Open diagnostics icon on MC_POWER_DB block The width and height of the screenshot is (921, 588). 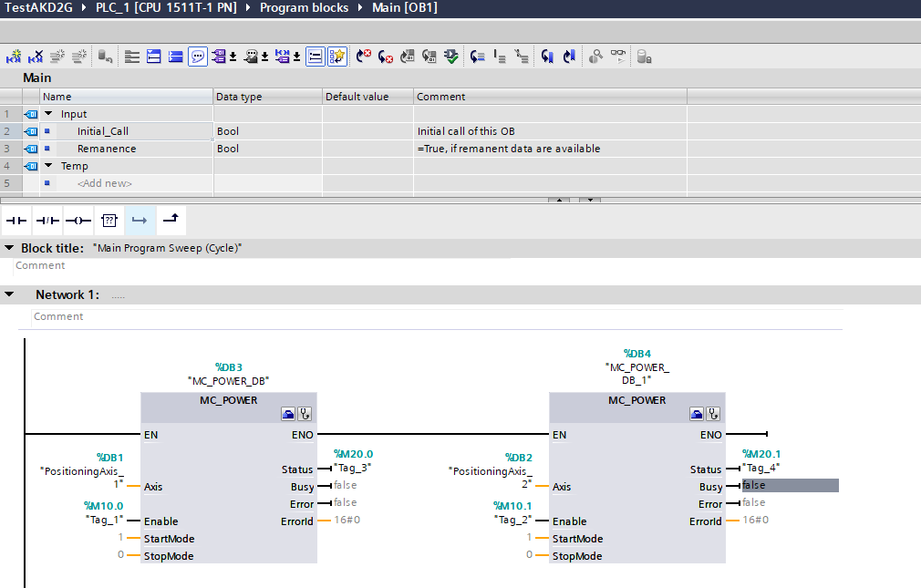305,414
